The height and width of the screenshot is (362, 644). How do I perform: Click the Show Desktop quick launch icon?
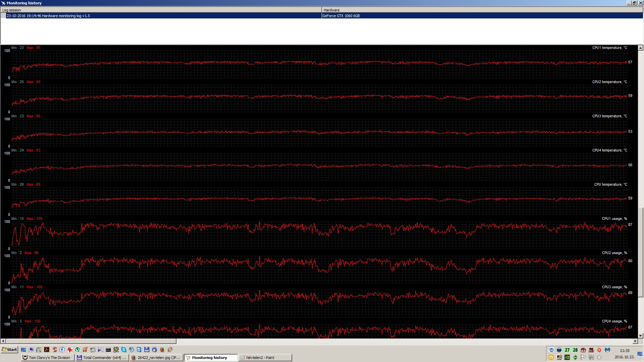click(x=23, y=350)
